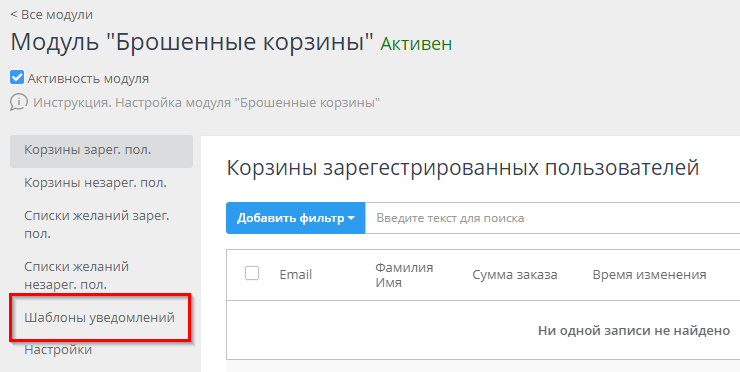Sort by order amount column header

pos(515,275)
